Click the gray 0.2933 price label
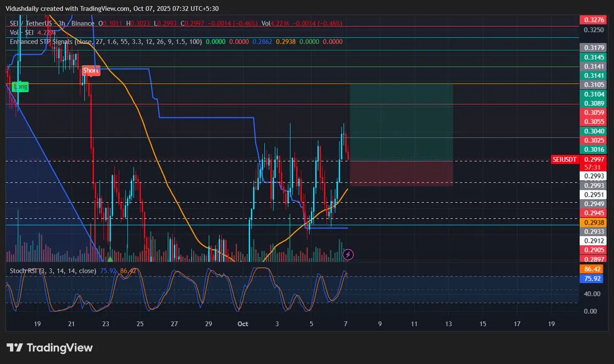Viewport: 614px width, 364px height. click(594, 232)
